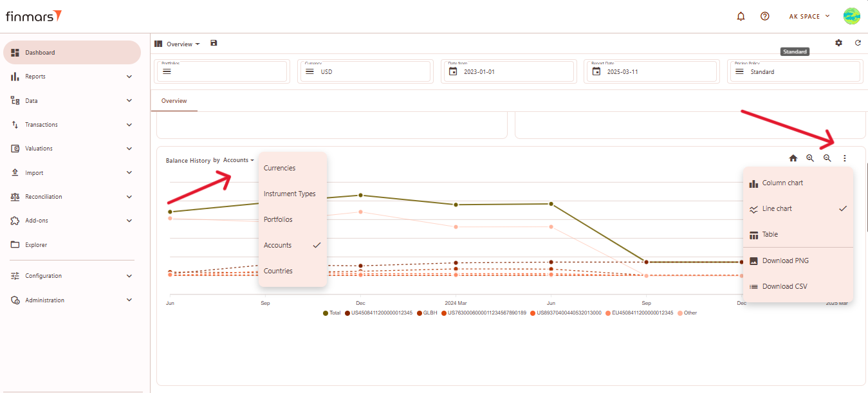Open the AK SPACE workspace dropdown
868x393 pixels.
(x=809, y=16)
